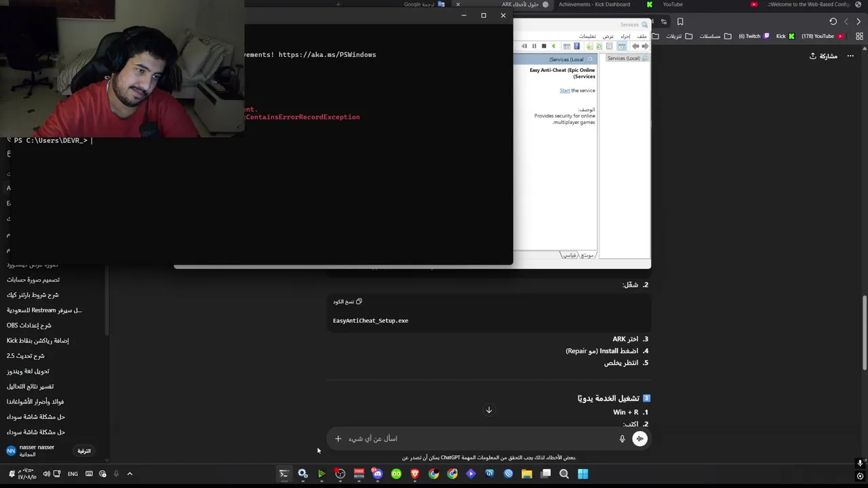This screenshot has height=488, width=868.
Task: Open the YouTube bookmark in bookmarks bar
Action: 823,36
